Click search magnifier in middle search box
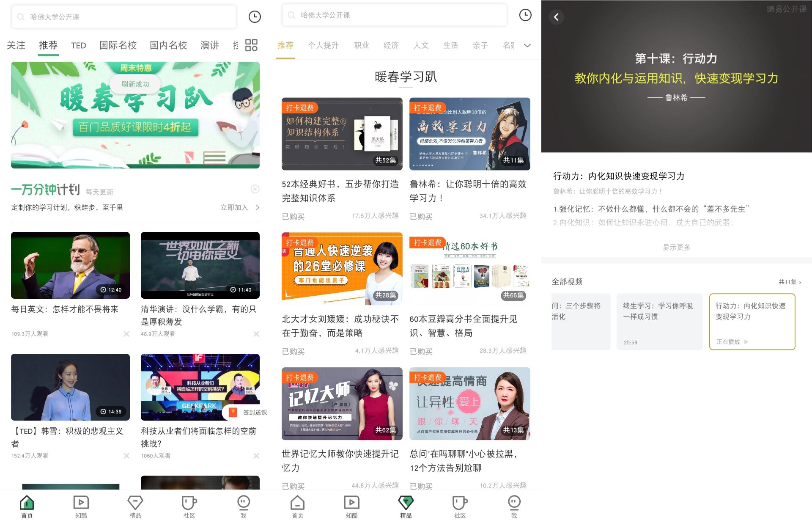812x523 pixels. (x=291, y=15)
